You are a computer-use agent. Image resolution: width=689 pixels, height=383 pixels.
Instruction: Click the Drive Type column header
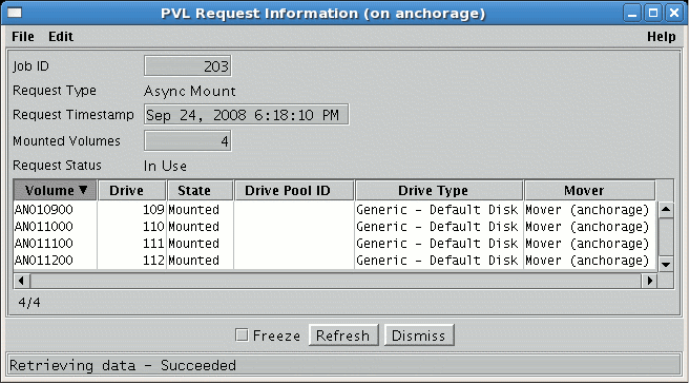(x=439, y=190)
